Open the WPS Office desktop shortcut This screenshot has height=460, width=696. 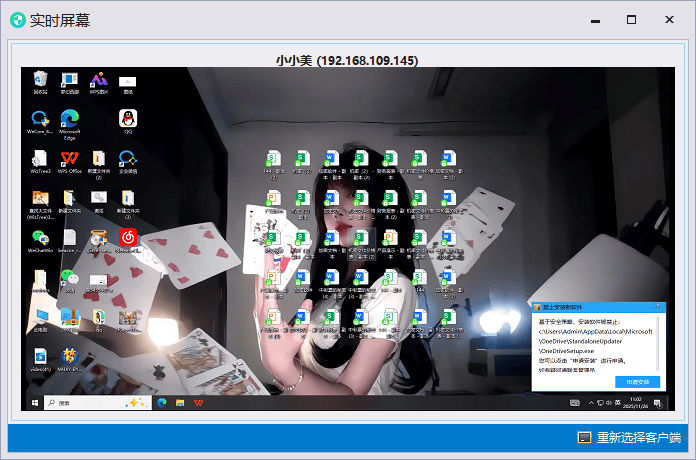(x=70, y=159)
